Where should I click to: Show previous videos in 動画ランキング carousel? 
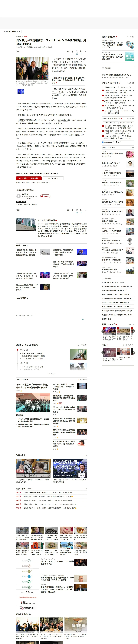coord(103,331)
